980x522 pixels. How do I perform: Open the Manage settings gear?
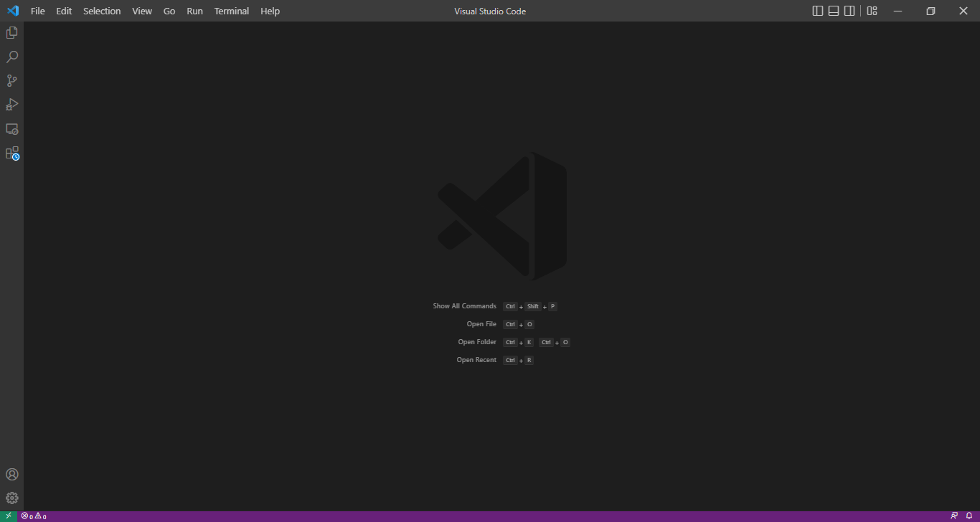[x=11, y=498]
